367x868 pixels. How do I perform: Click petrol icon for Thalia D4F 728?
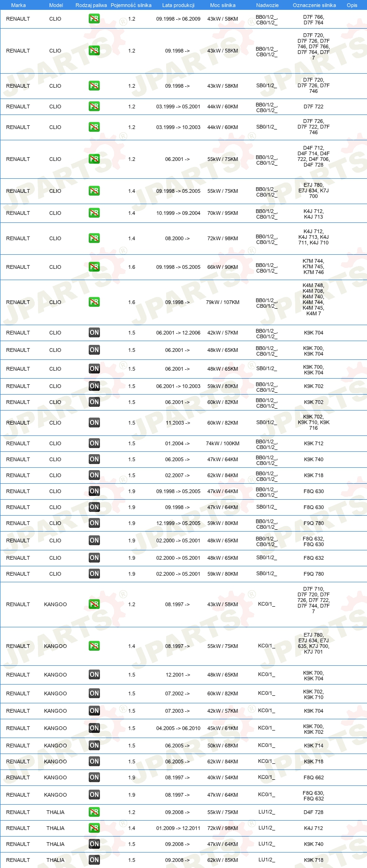(x=94, y=812)
